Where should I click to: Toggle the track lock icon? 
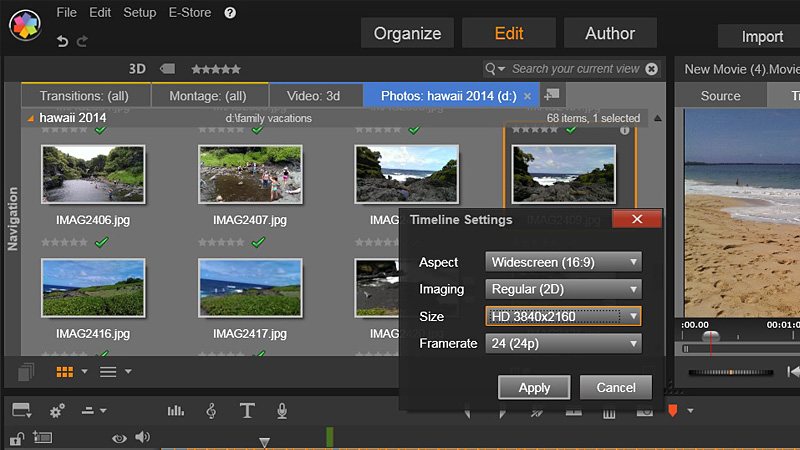tap(16, 437)
